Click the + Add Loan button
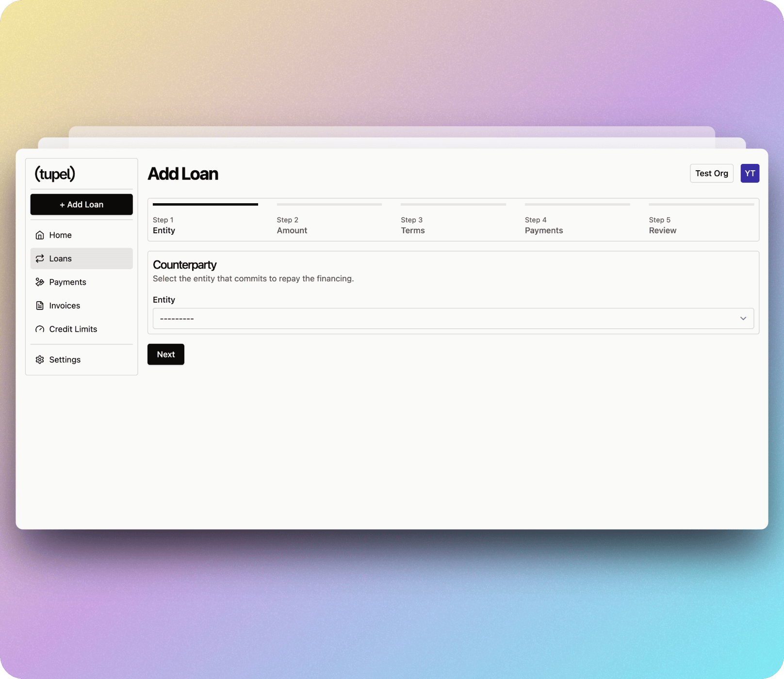The width and height of the screenshot is (784, 679). point(82,205)
